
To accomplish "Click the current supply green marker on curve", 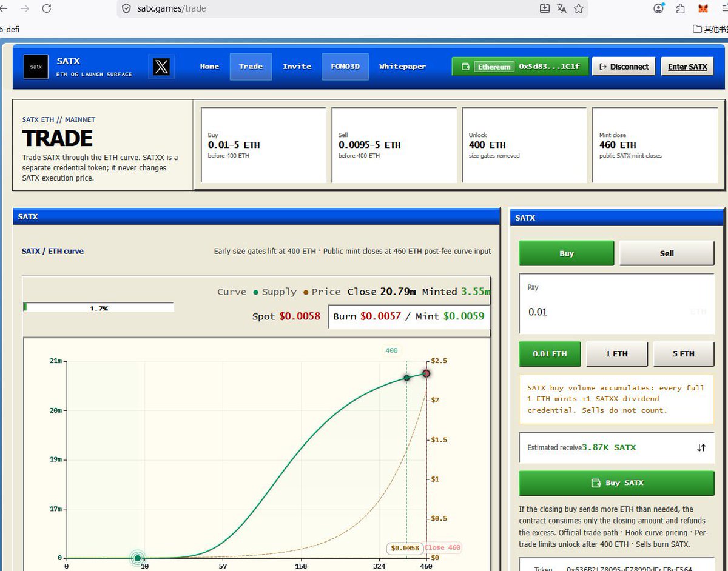I will coord(138,558).
